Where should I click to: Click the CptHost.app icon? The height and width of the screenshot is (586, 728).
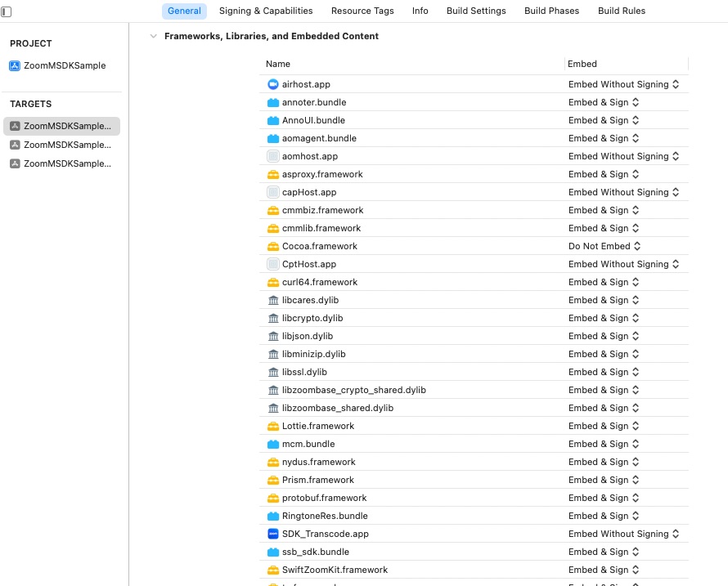pyautogui.click(x=273, y=265)
